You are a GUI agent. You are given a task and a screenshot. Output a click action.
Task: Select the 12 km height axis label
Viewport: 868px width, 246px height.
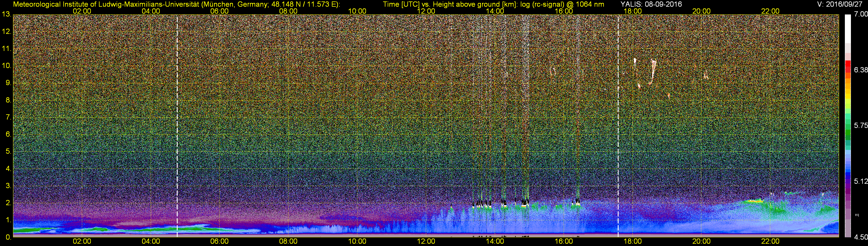(x=6, y=32)
